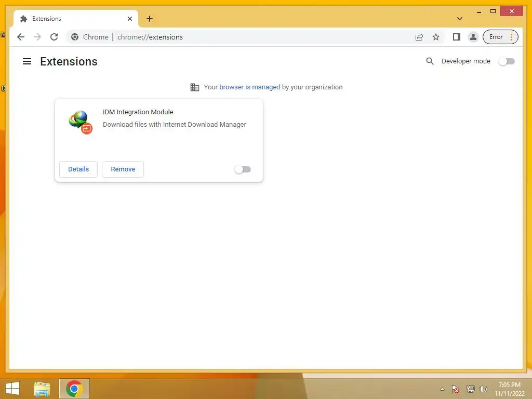Open the network status tray icon
Screen dimensions: 532x399
coord(470,389)
